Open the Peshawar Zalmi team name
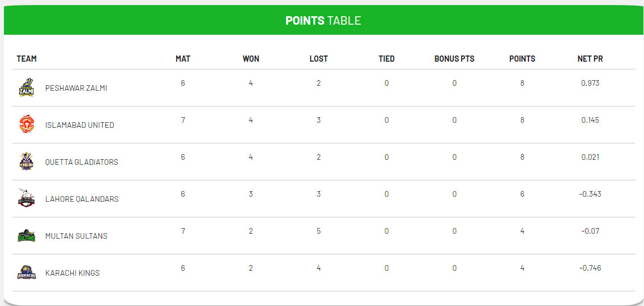Image resolution: width=644 pixels, height=306 pixels. [76, 89]
